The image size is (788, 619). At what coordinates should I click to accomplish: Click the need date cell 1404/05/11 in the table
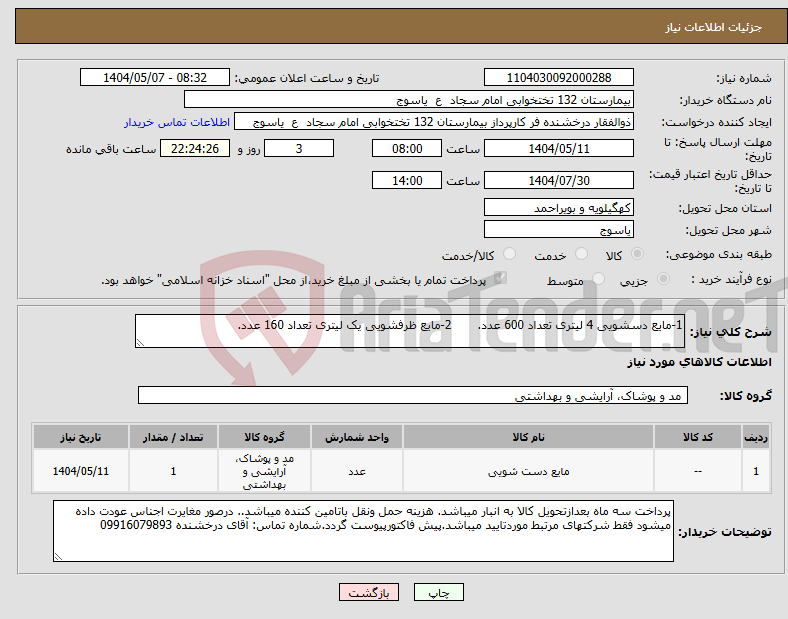pos(81,471)
